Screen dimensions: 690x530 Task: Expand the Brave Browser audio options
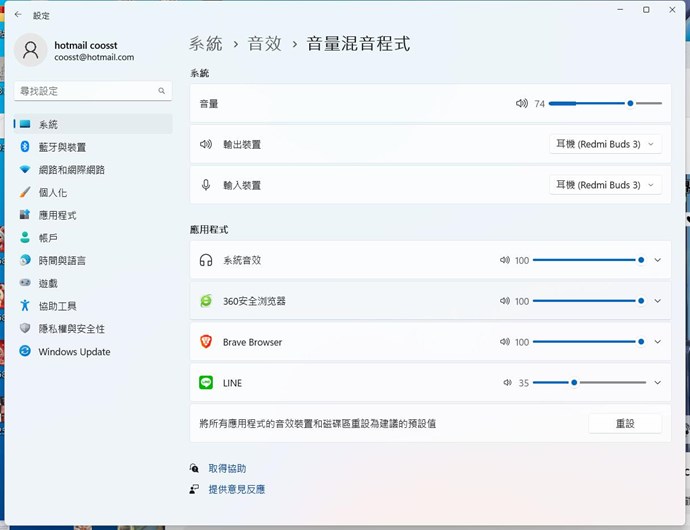(x=657, y=342)
